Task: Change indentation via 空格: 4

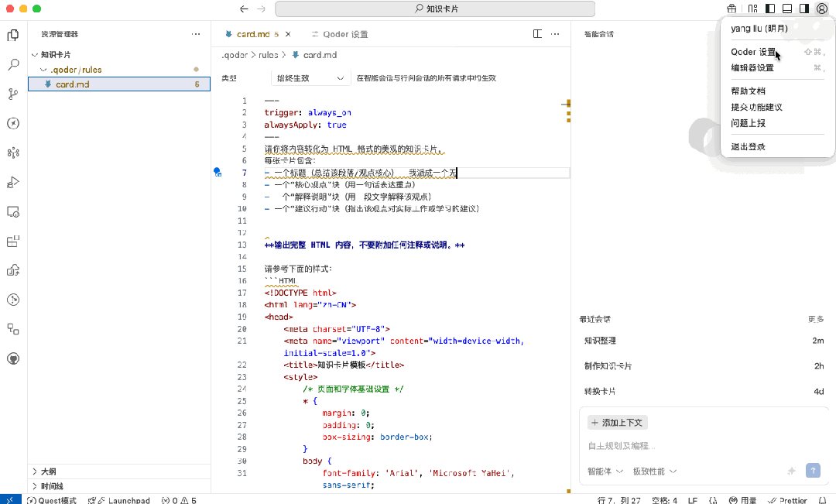Action: point(664,500)
